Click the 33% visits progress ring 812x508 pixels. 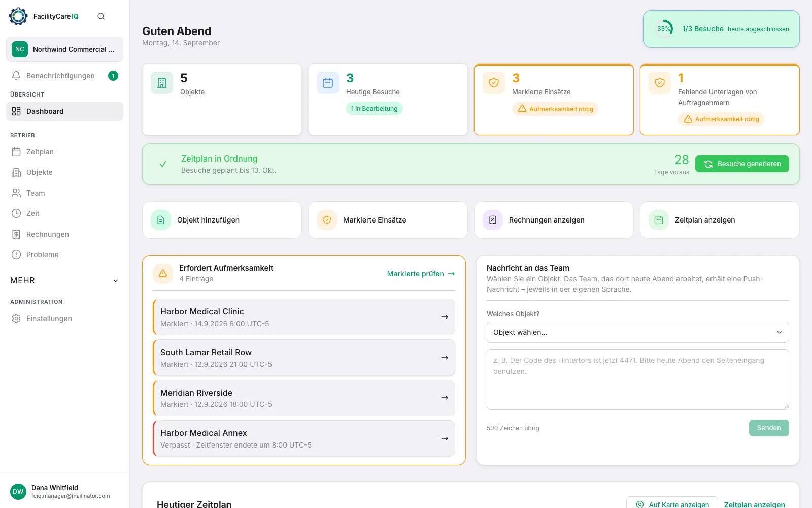coord(664,29)
